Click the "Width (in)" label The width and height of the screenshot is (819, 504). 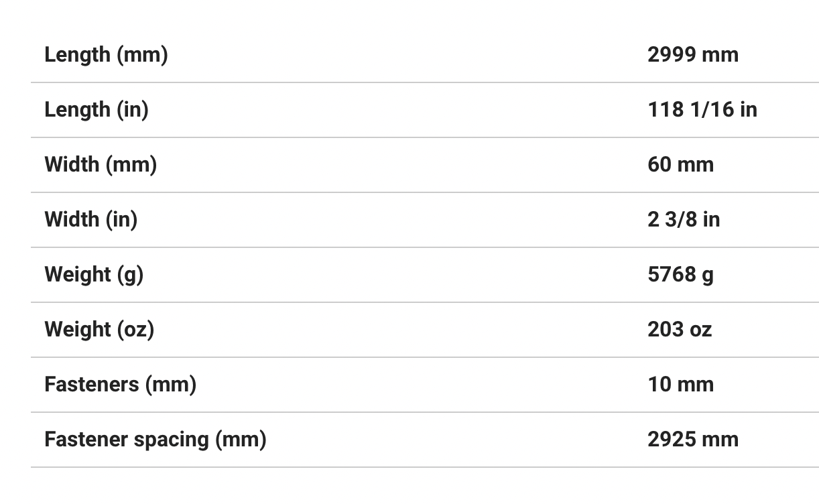point(90,219)
